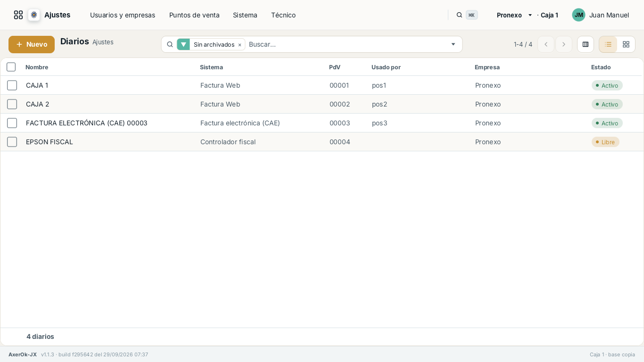The width and height of the screenshot is (644, 362).
Task: Switch to kanban grid view
Action: tap(626, 44)
